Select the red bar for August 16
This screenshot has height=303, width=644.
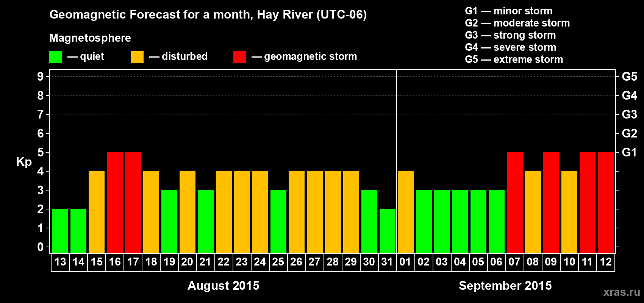click(115, 202)
